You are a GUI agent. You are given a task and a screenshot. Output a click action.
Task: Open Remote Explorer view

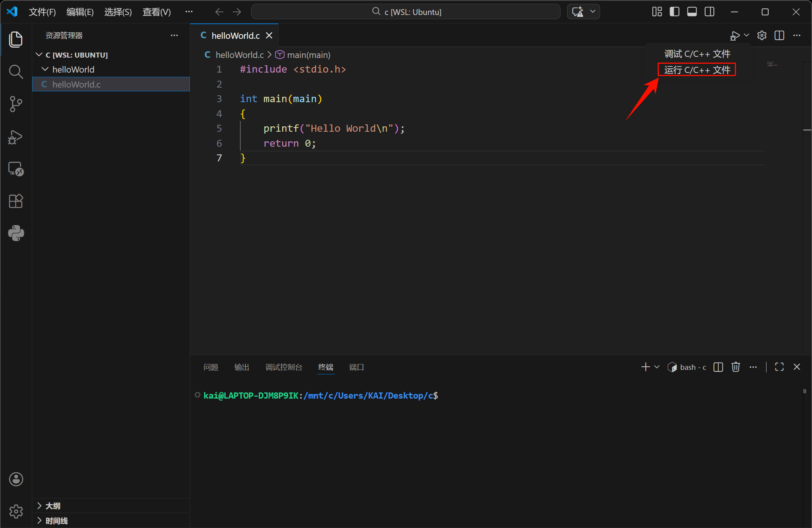[x=16, y=169]
